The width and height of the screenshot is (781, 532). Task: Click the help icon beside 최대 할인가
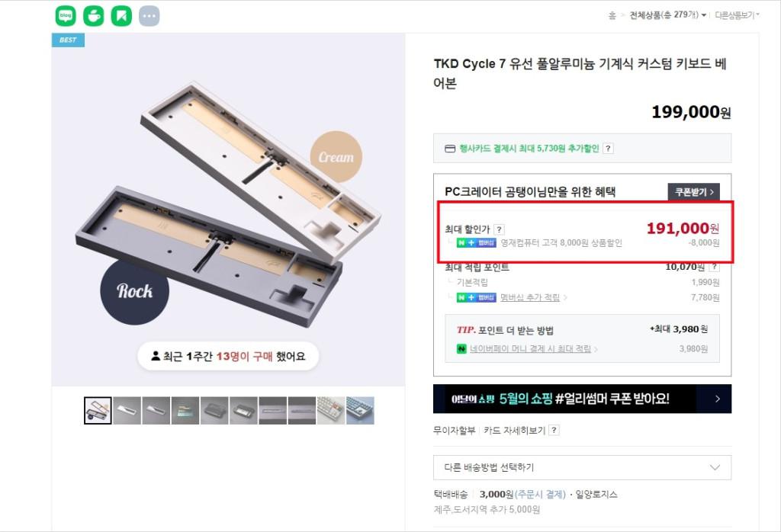[499, 229]
